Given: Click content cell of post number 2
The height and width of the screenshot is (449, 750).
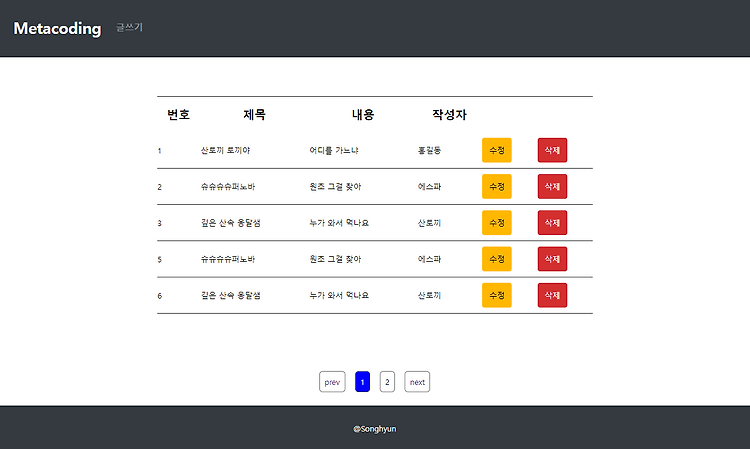Looking at the screenshot, I should click(x=335, y=186).
